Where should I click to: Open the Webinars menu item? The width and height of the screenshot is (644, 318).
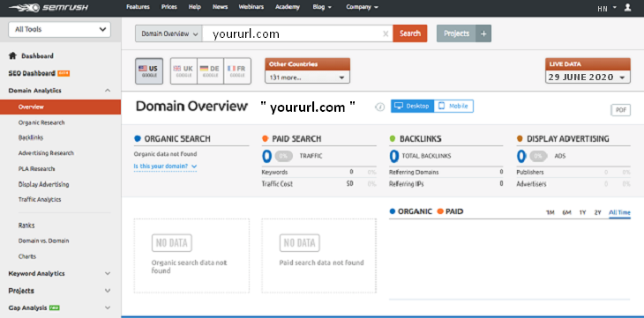click(x=251, y=7)
